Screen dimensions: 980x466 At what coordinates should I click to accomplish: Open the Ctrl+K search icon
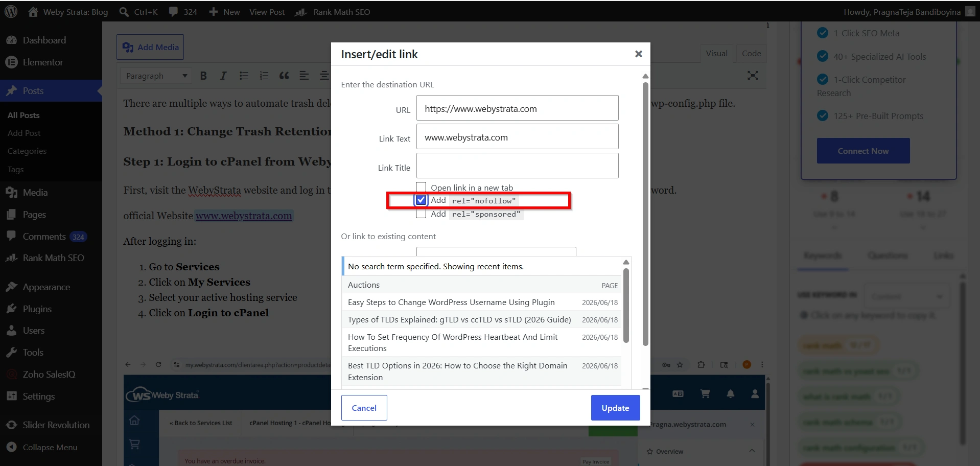tap(124, 12)
